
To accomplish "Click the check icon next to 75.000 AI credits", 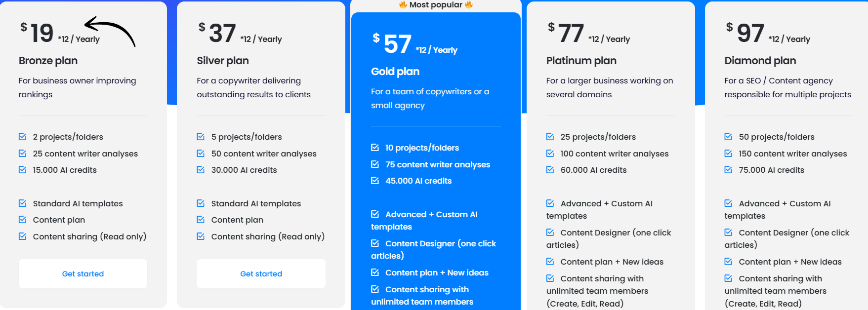I will click(x=728, y=170).
